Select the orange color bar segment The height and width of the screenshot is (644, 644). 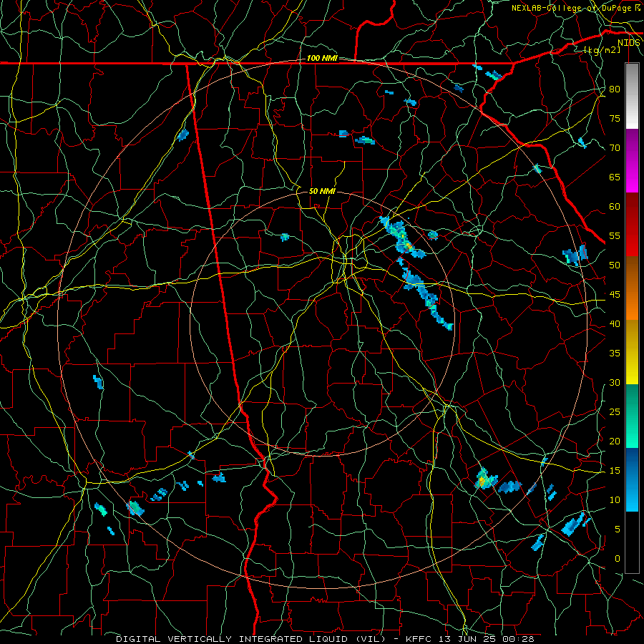coord(632,308)
